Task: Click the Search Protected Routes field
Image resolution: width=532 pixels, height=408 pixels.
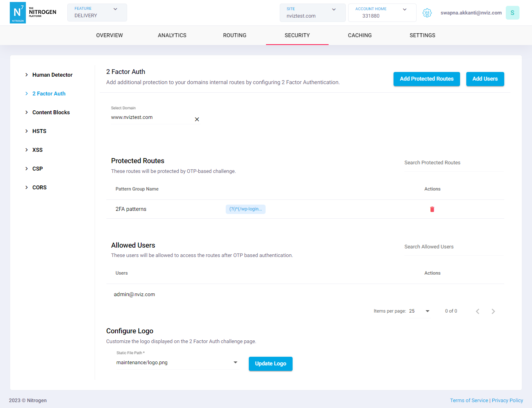Action: coord(453,163)
